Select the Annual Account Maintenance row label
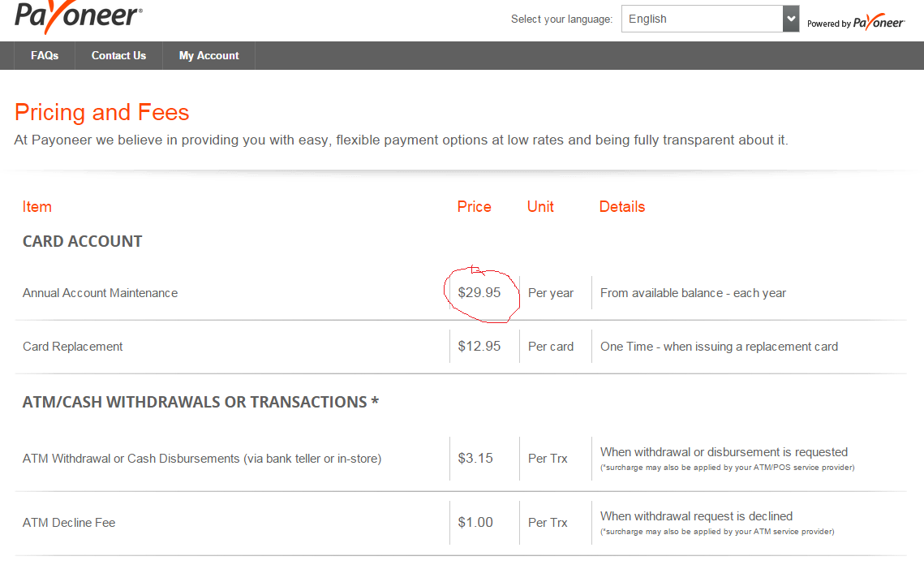 [100, 293]
